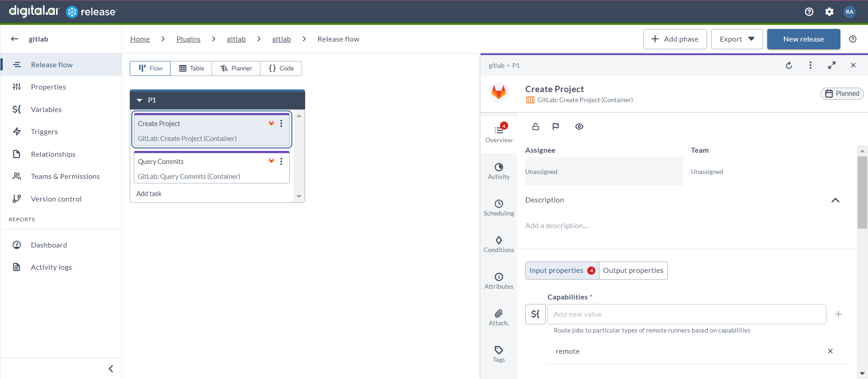Screen dimensions: 868x379
Task: Switch to Flow view
Action: pos(150,68)
